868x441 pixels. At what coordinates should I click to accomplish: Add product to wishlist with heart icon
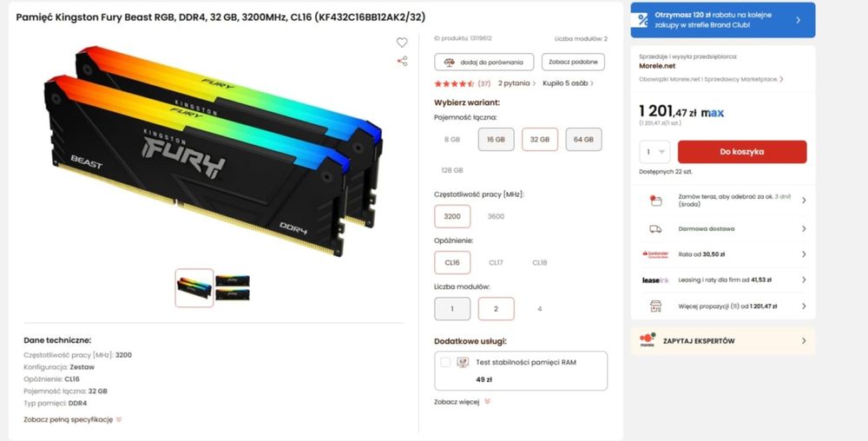tap(402, 43)
